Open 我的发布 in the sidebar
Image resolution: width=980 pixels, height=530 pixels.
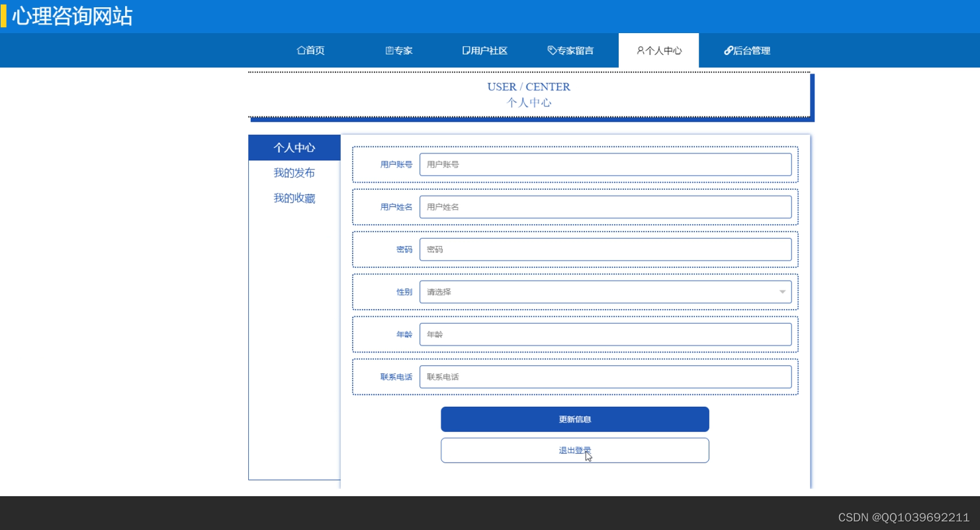pos(294,173)
